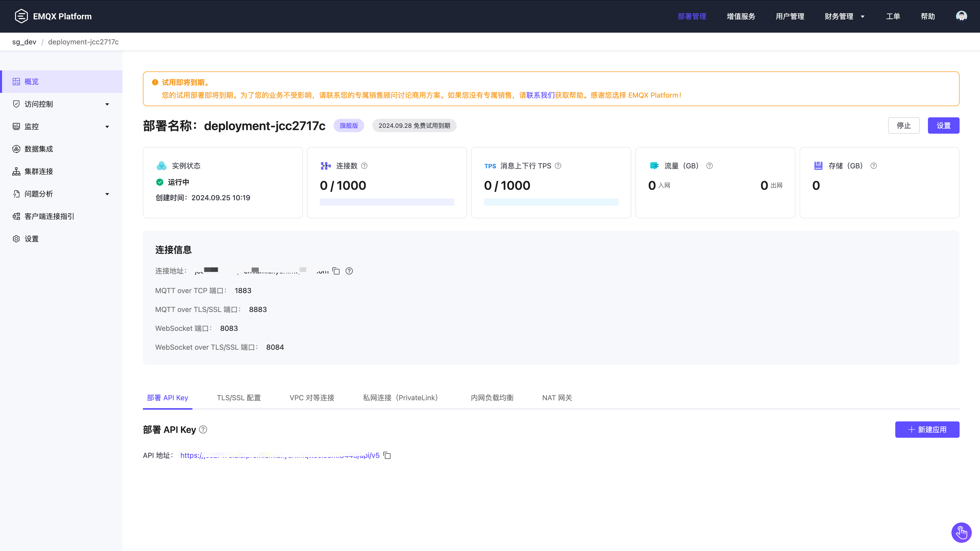Open the API address https link
Viewport: 980px width, 551px height.
[x=280, y=455]
